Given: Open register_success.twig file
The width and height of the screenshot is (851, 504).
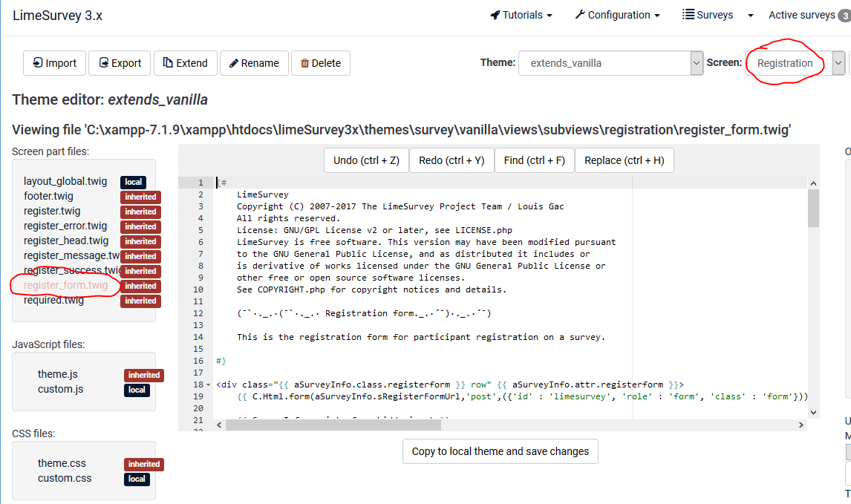Looking at the screenshot, I should [x=71, y=270].
